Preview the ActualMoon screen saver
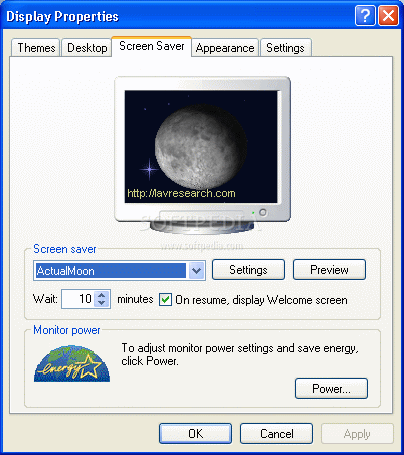This screenshot has width=404, height=455. coord(329,270)
